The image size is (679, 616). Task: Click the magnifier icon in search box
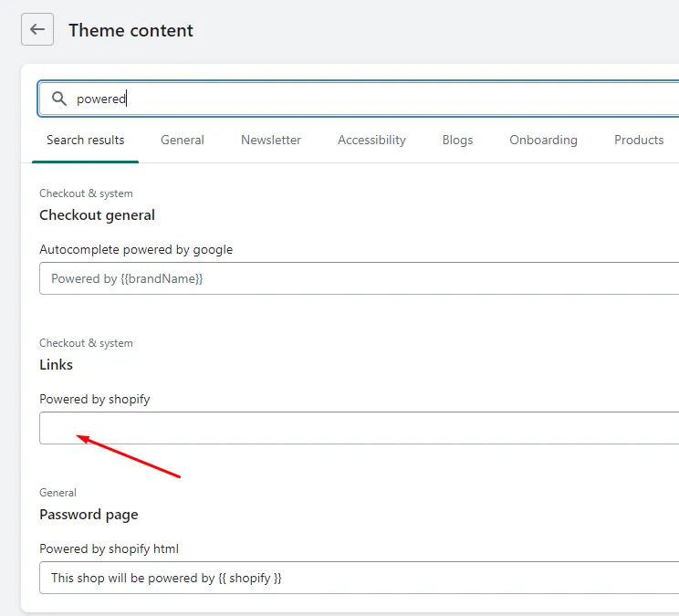coord(59,99)
